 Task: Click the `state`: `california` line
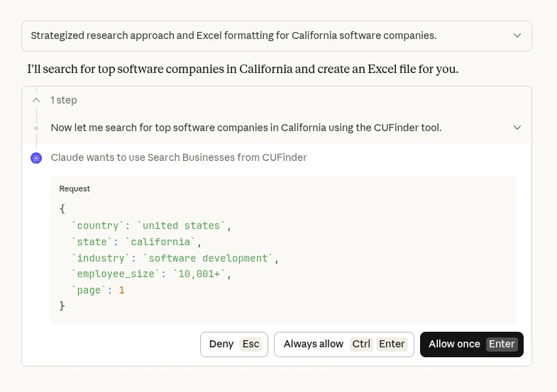pyautogui.click(x=136, y=242)
